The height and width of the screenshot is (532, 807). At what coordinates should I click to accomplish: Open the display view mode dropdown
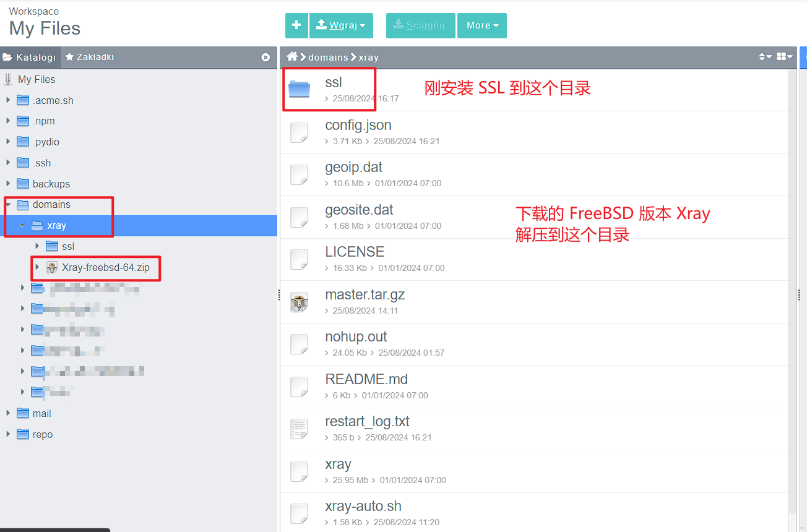784,57
